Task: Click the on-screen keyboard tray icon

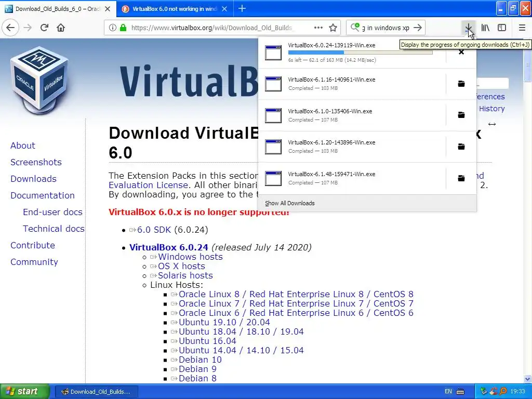Action: pos(460,392)
